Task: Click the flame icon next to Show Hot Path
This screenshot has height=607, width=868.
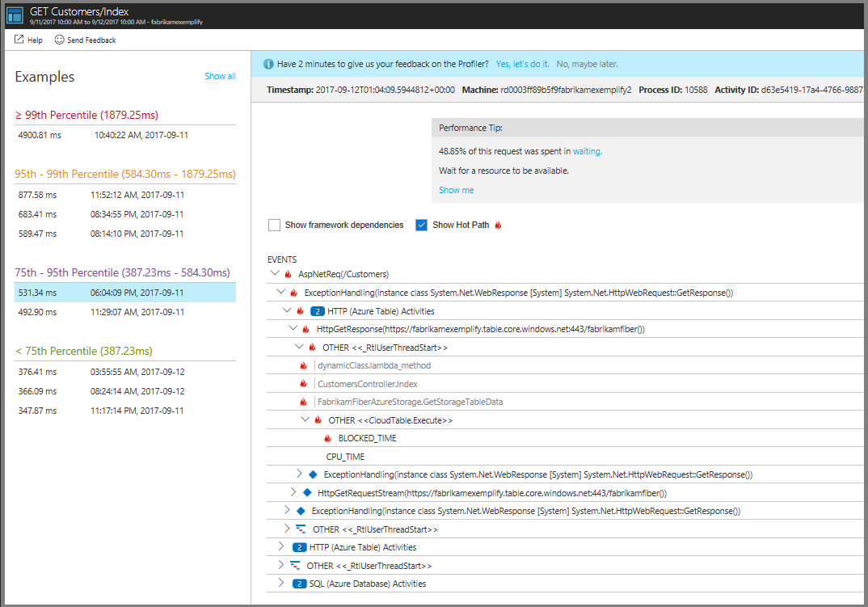Action: pyautogui.click(x=498, y=225)
